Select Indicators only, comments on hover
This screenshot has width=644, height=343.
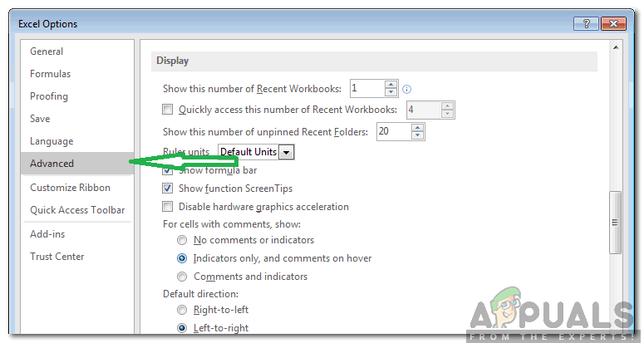pyautogui.click(x=182, y=258)
